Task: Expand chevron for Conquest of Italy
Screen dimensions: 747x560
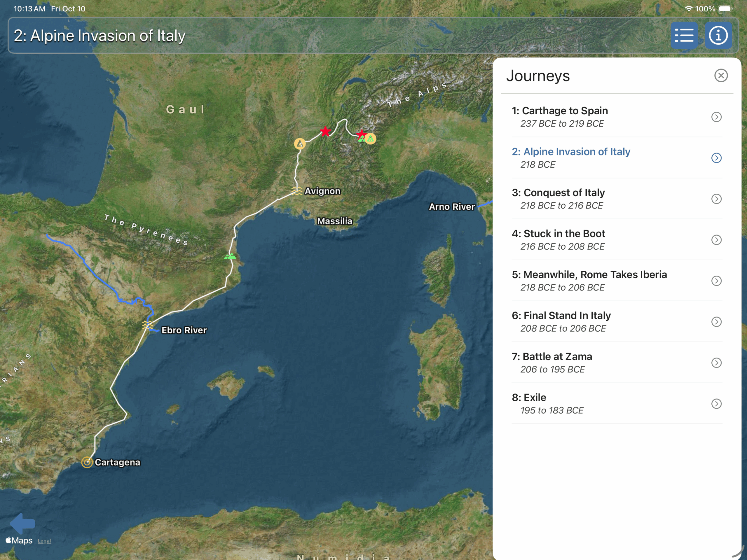Action: (716, 199)
